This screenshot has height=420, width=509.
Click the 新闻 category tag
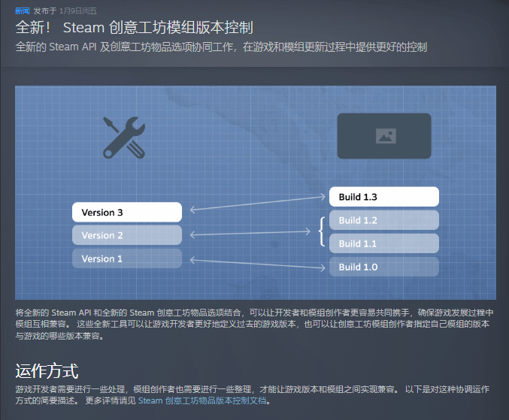pyautogui.click(x=23, y=11)
